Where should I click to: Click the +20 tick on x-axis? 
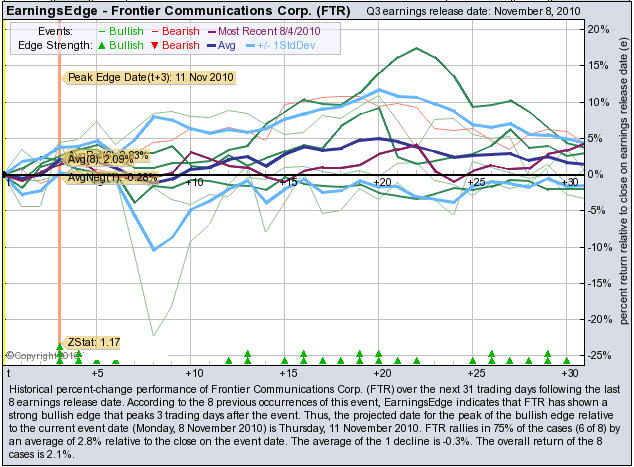pos(380,183)
